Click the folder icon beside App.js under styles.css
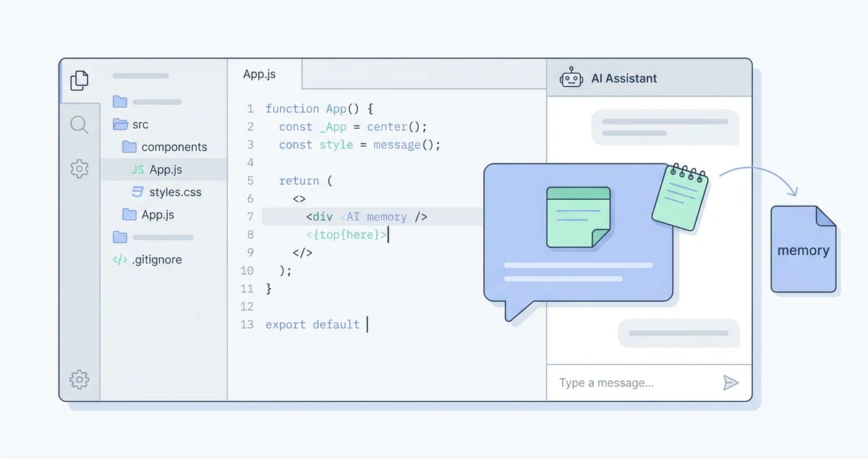This screenshot has height=459, width=868. tap(129, 214)
